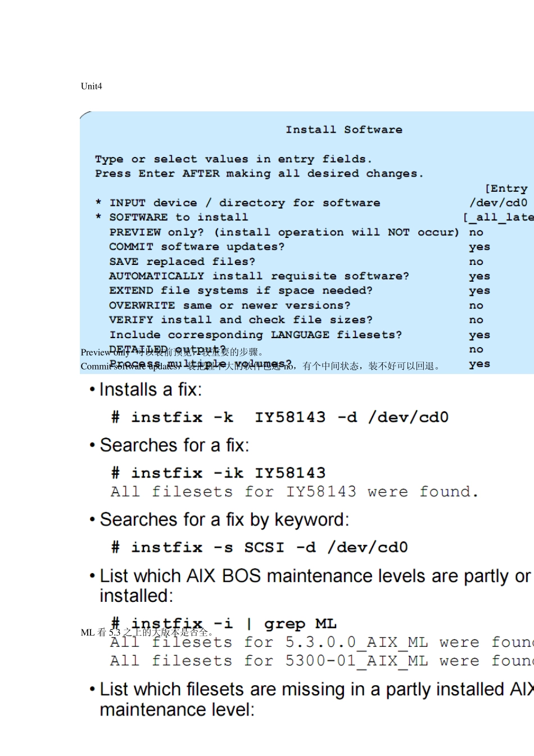Click the 'Searches for a fix by keyword:' bullet

point(224,520)
